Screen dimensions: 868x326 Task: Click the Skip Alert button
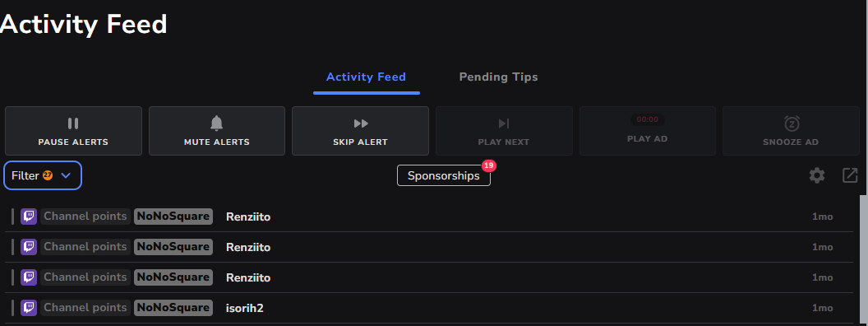(x=360, y=131)
